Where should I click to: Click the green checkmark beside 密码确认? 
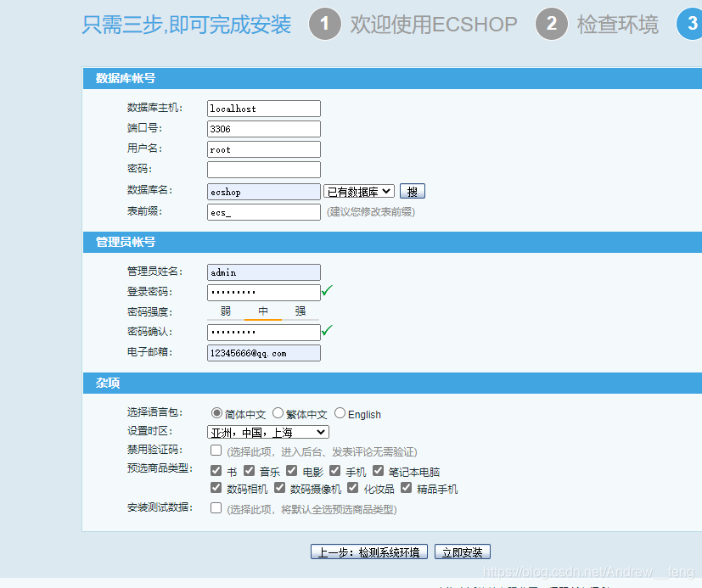327,332
